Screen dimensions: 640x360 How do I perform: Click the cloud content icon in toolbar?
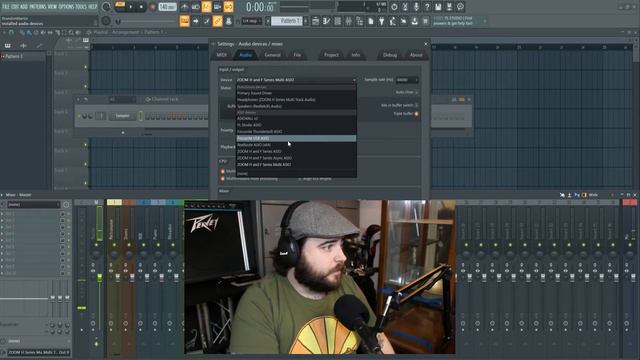click(415, 21)
